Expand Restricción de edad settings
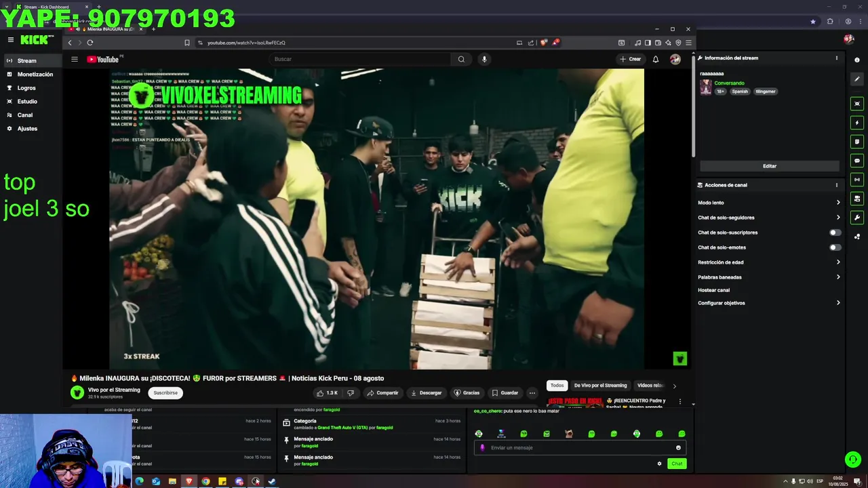 pos(769,262)
